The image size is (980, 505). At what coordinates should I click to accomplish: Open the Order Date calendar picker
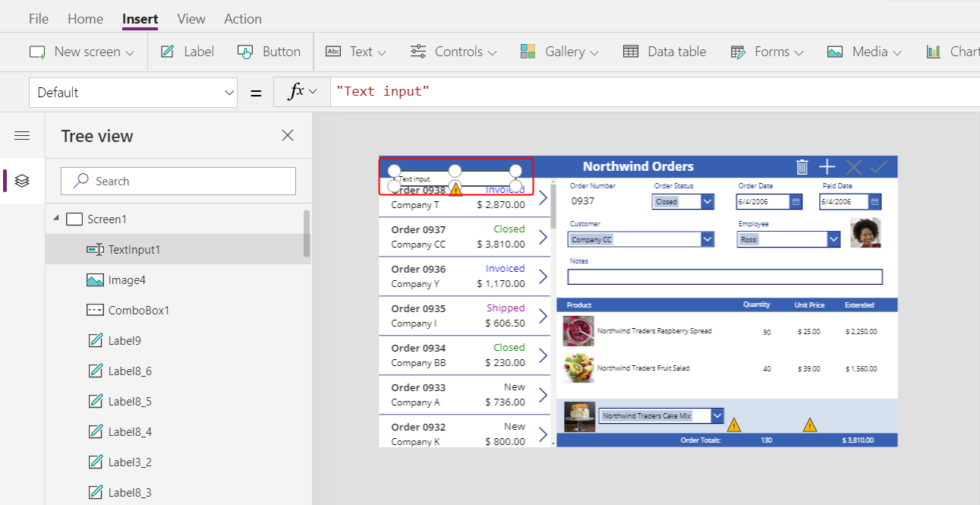[796, 202]
